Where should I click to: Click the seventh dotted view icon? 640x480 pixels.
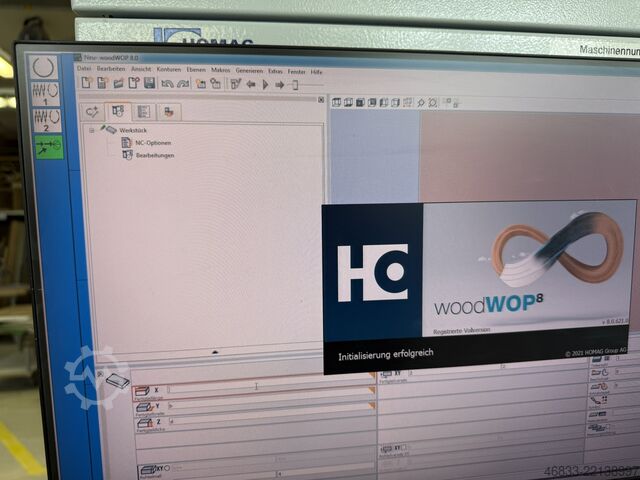408,102
